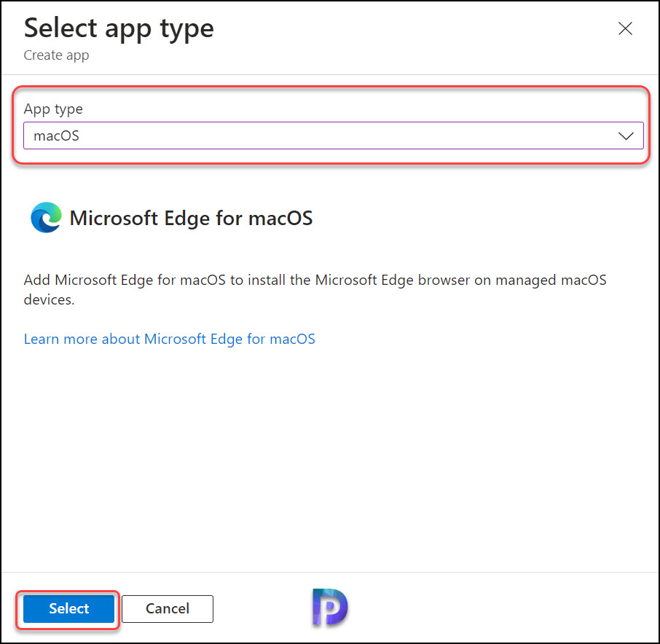Viewport: 660px width, 644px height.
Task: Close the Select app type pane
Action: (625, 28)
